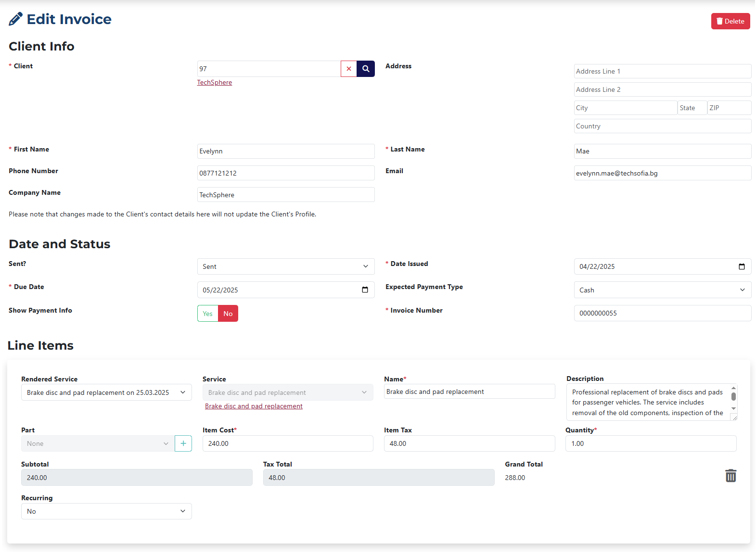Viewport: 756px width, 556px height.
Task: Expand the Rendered Service dropdown
Action: (x=106, y=392)
